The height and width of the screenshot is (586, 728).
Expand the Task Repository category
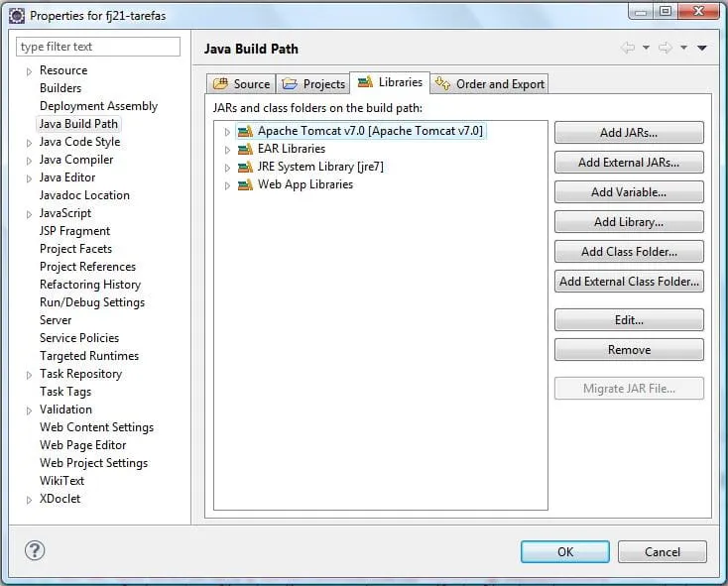point(29,375)
